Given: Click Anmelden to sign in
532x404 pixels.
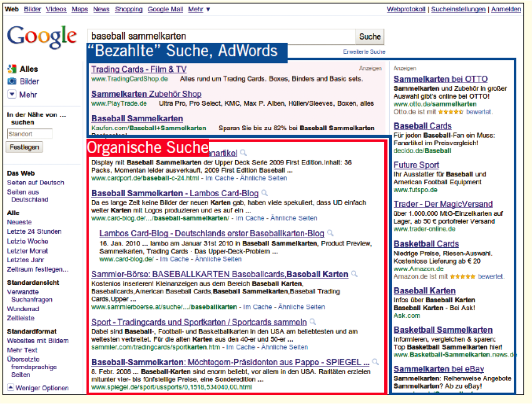Looking at the screenshot, I should click(x=506, y=9).
